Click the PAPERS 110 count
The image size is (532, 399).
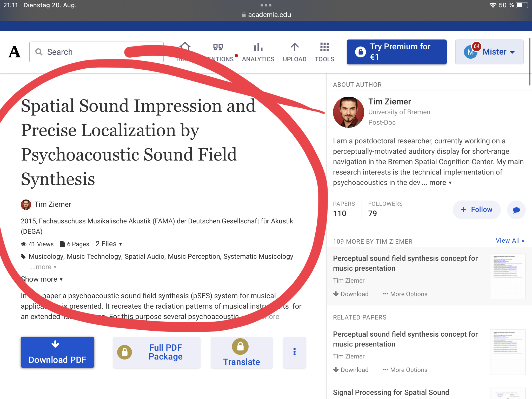[x=344, y=209]
